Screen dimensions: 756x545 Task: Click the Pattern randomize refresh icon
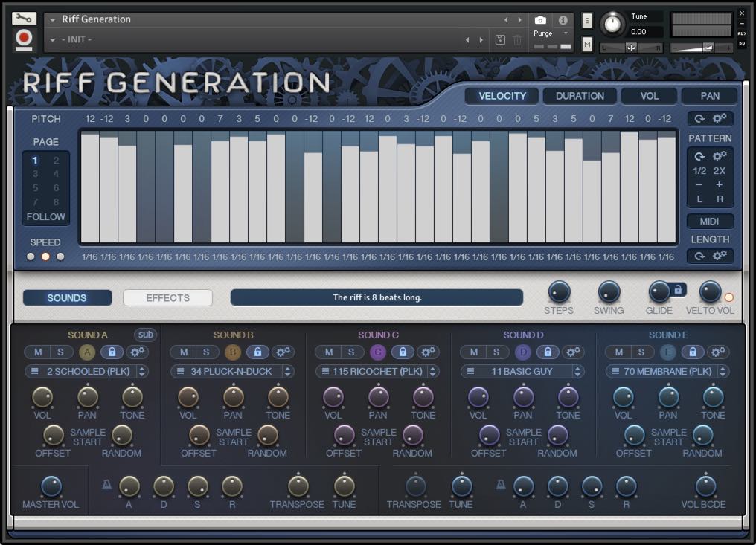699,156
